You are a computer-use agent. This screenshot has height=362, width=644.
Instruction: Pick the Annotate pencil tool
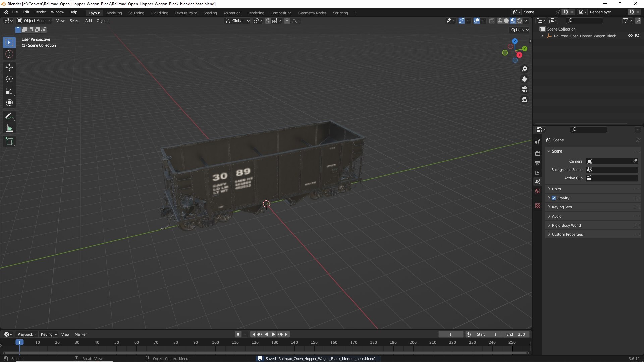tap(9, 116)
